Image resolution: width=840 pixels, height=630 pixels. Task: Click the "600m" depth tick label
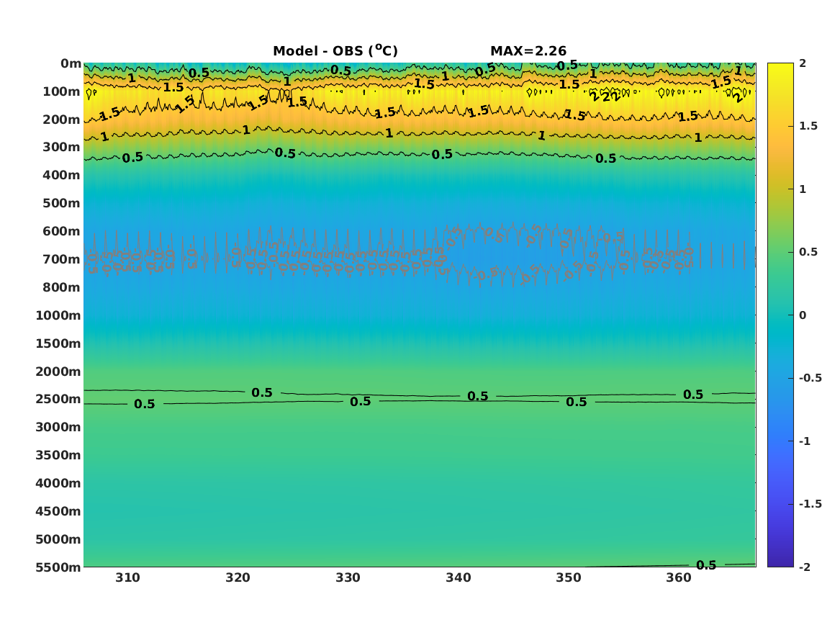[62, 231]
